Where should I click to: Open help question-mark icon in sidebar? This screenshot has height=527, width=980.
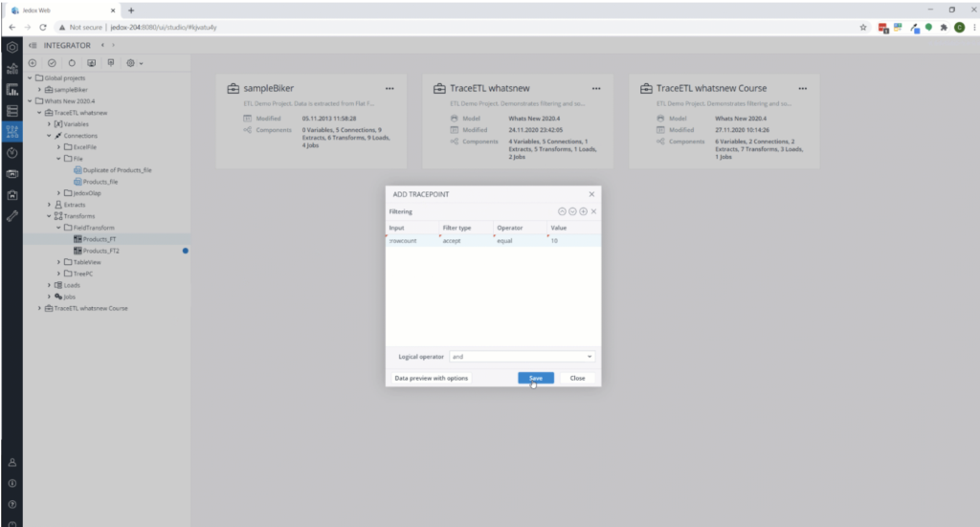tap(11, 504)
